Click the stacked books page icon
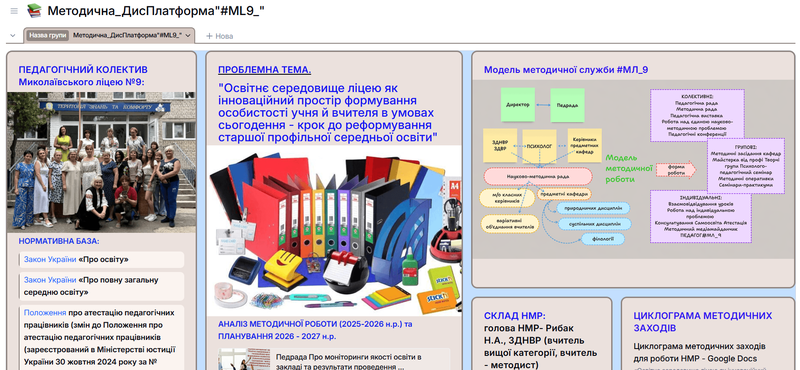The width and height of the screenshot is (800, 370). pos(34,10)
